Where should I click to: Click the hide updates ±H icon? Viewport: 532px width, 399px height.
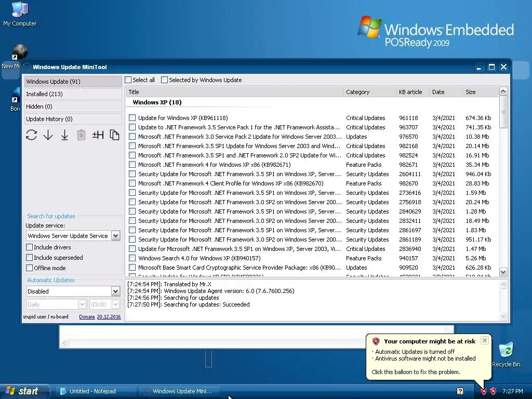(x=98, y=135)
